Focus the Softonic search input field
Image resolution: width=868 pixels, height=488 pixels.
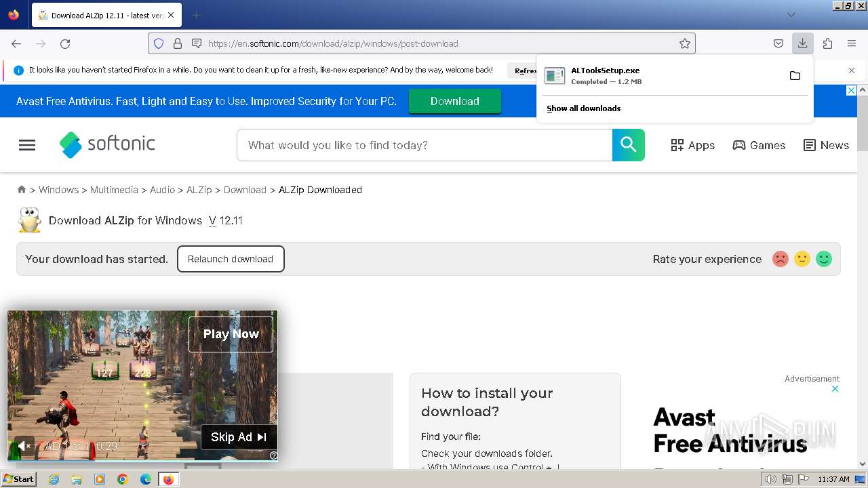(x=425, y=145)
